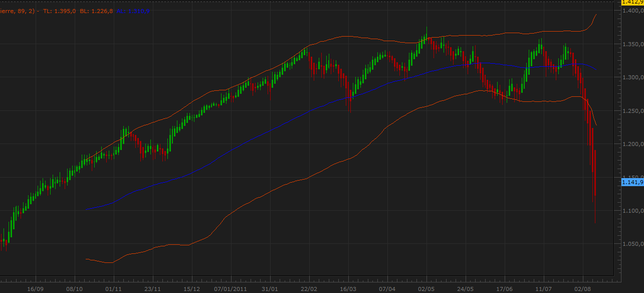Click the 22/02 date on time axis

(309, 289)
